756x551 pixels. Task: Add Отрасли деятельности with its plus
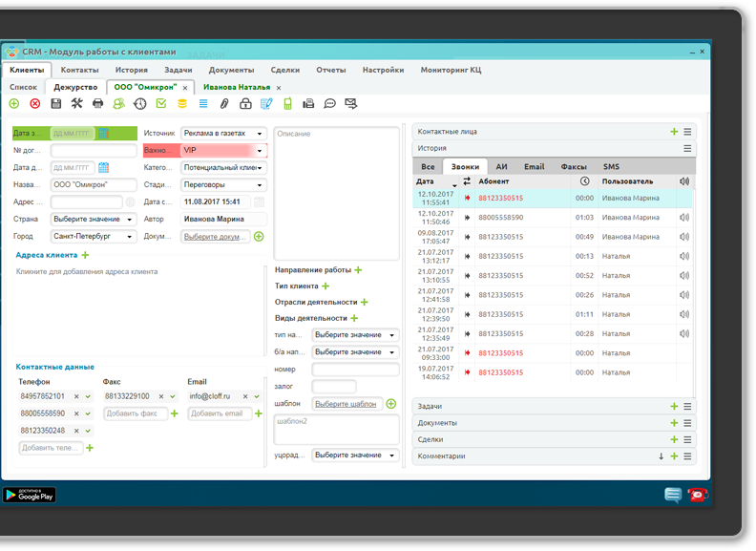pyautogui.click(x=365, y=302)
